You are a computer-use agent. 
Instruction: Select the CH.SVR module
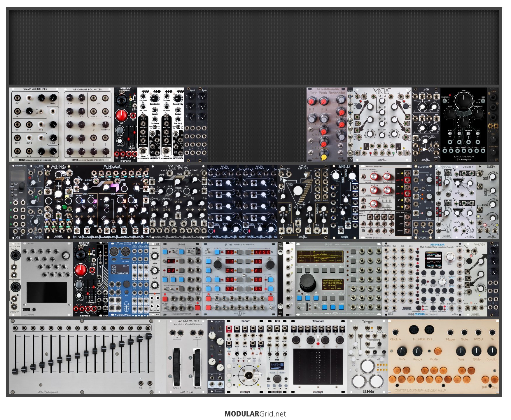click(x=35, y=202)
